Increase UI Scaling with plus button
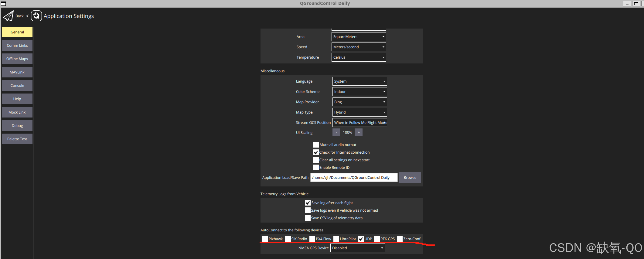Image resolution: width=644 pixels, height=259 pixels. click(359, 132)
